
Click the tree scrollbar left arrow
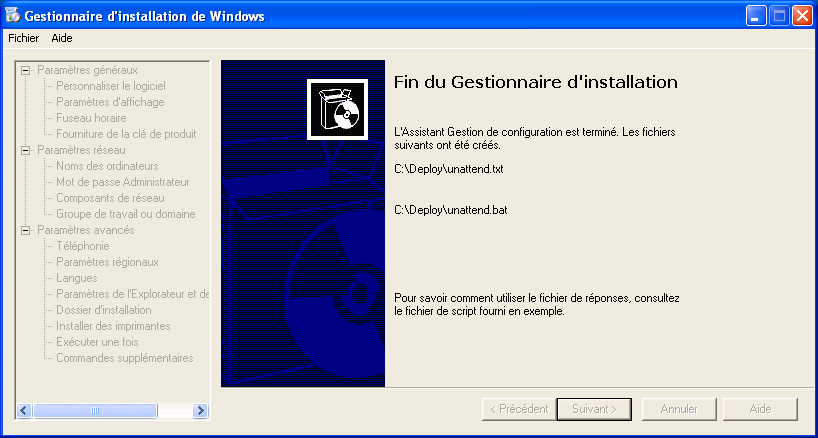pos(25,410)
